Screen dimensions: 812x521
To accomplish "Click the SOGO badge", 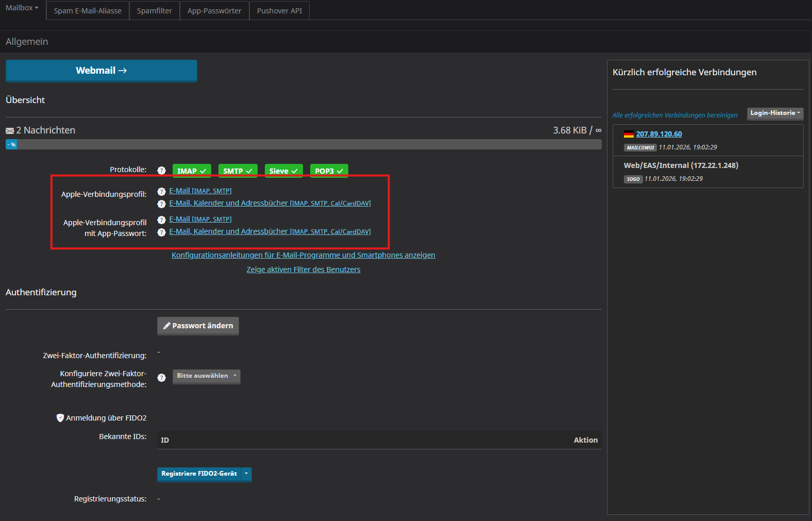I will 633,179.
